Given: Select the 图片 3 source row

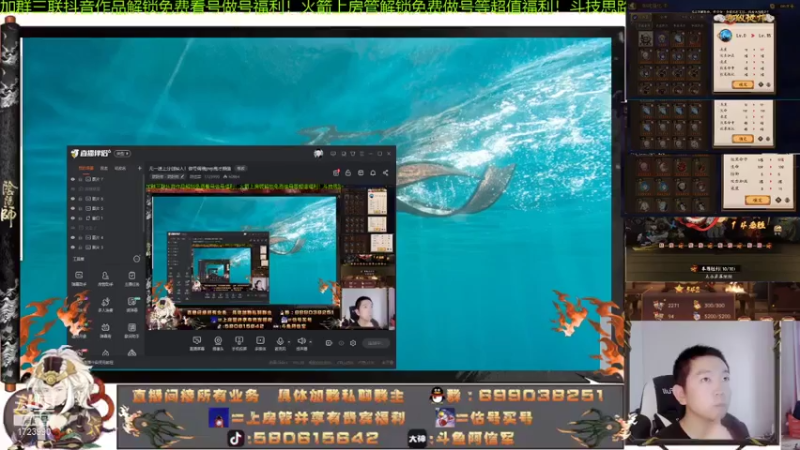Looking at the screenshot, I should pyautogui.click(x=106, y=247).
